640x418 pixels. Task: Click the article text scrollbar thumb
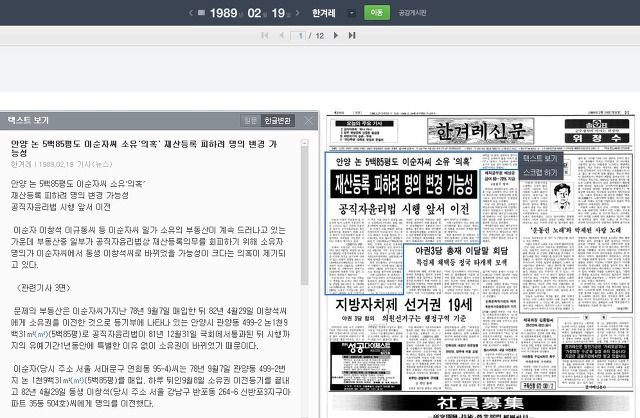point(304,216)
